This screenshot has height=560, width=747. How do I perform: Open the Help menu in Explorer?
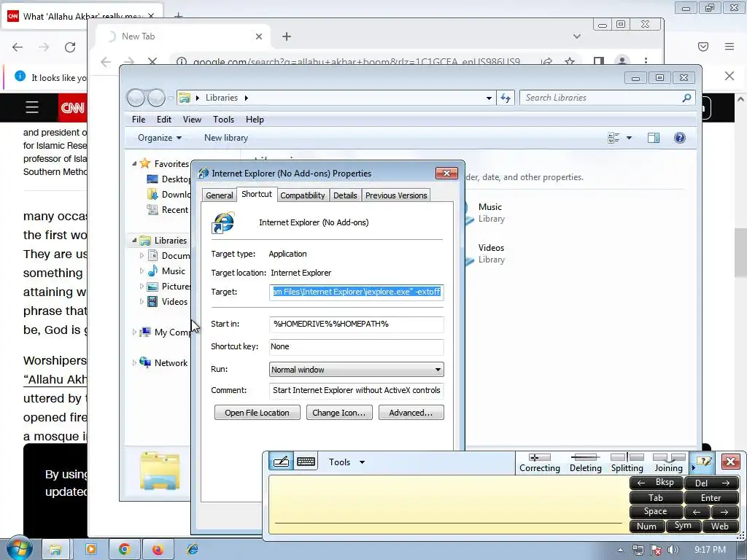point(255,120)
